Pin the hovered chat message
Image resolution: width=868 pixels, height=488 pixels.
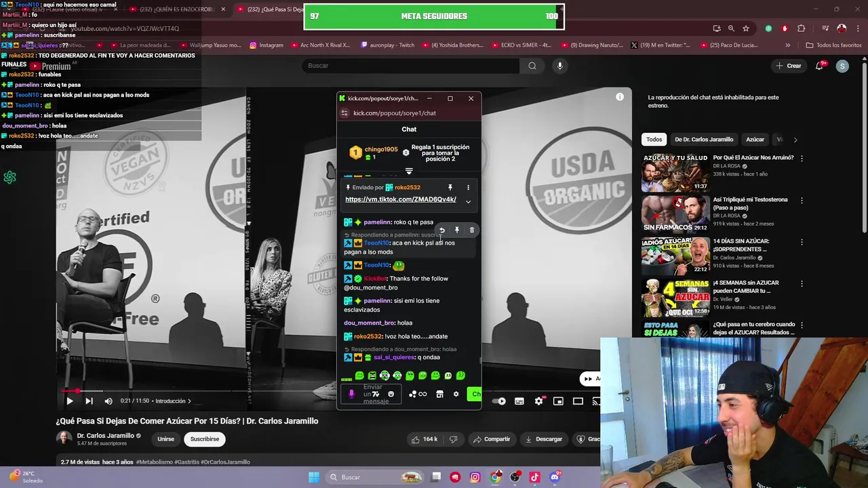[457, 230]
